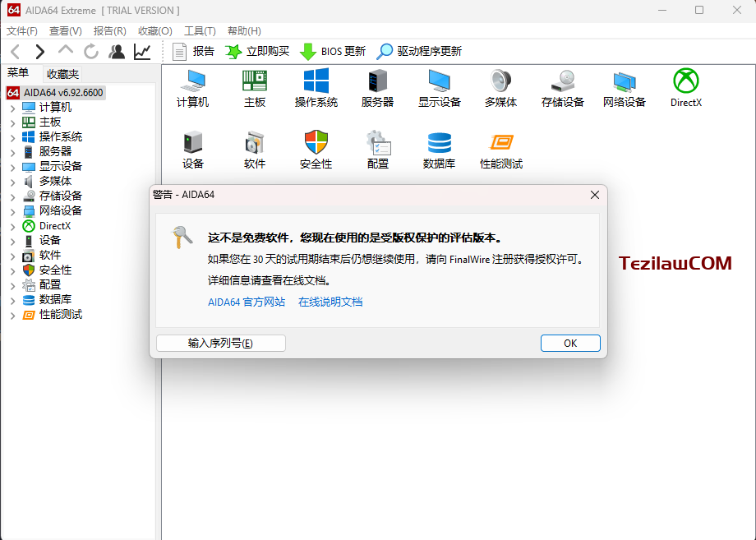Go forward with the right arrow toolbar icon
The width and height of the screenshot is (756, 540).
40,52
